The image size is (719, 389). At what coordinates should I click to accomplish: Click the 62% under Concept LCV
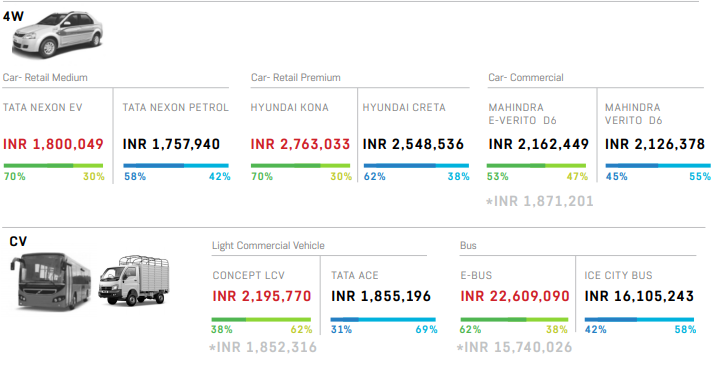301,329
